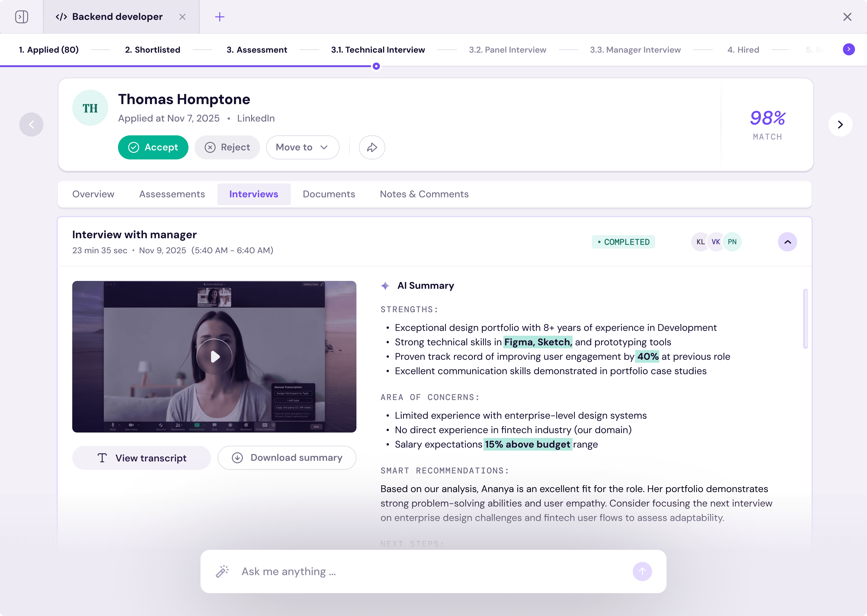
Task: Open the Move to dropdown
Action: [302, 147]
